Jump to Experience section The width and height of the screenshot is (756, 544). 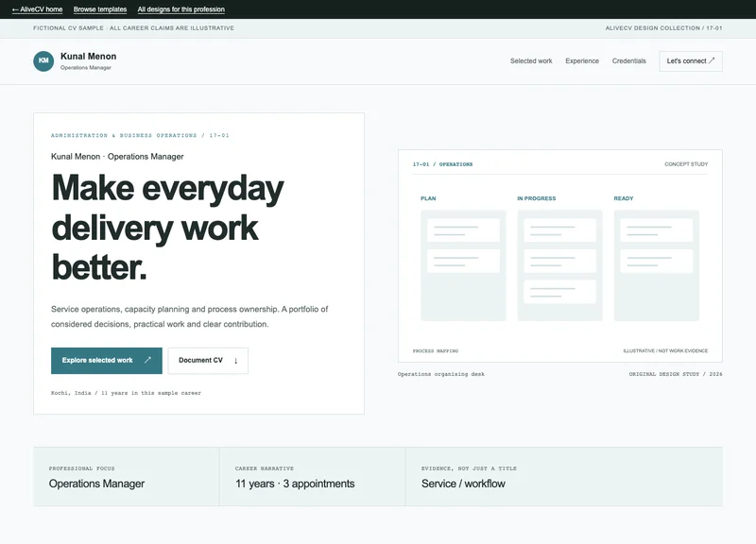pos(582,60)
